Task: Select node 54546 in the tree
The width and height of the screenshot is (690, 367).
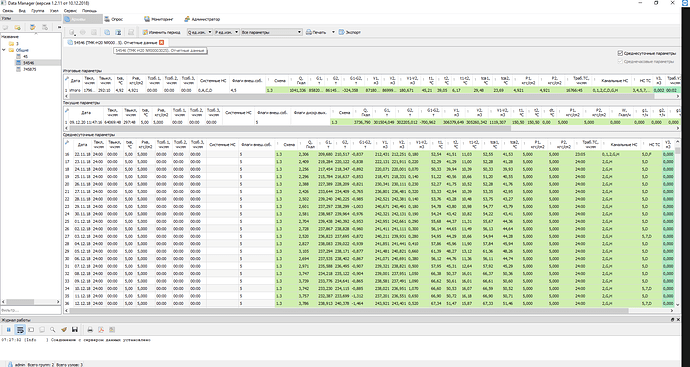Action: click(x=29, y=63)
